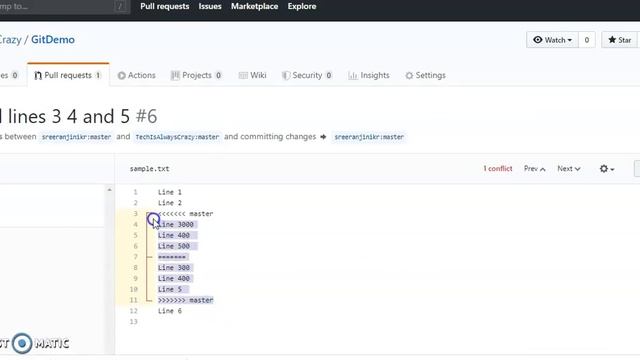Screen dimensions: 640x360
Task: Click the pull request tab icon
Action: click(x=38, y=76)
